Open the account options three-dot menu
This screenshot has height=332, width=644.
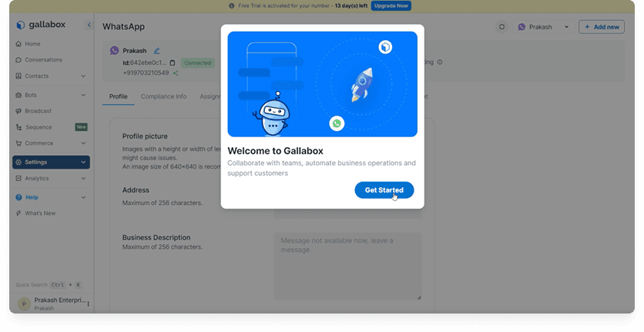click(x=89, y=304)
